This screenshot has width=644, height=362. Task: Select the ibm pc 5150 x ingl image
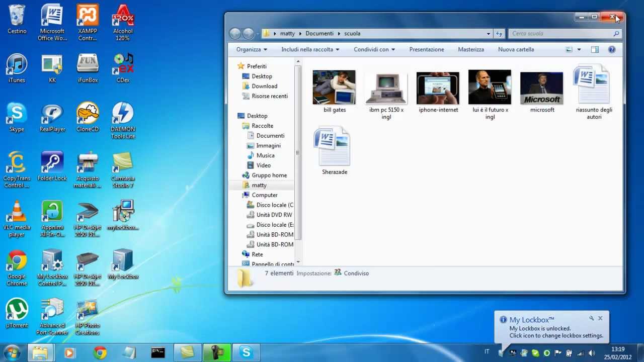pyautogui.click(x=386, y=95)
